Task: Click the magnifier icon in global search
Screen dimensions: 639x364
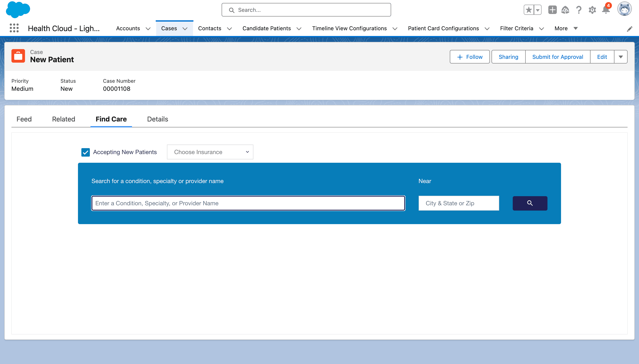Action: (232, 10)
